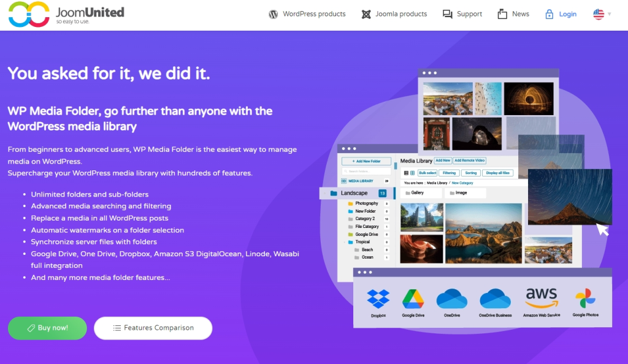Expand the language dropdown arrow
628x364 pixels.
pyautogui.click(x=610, y=14)
